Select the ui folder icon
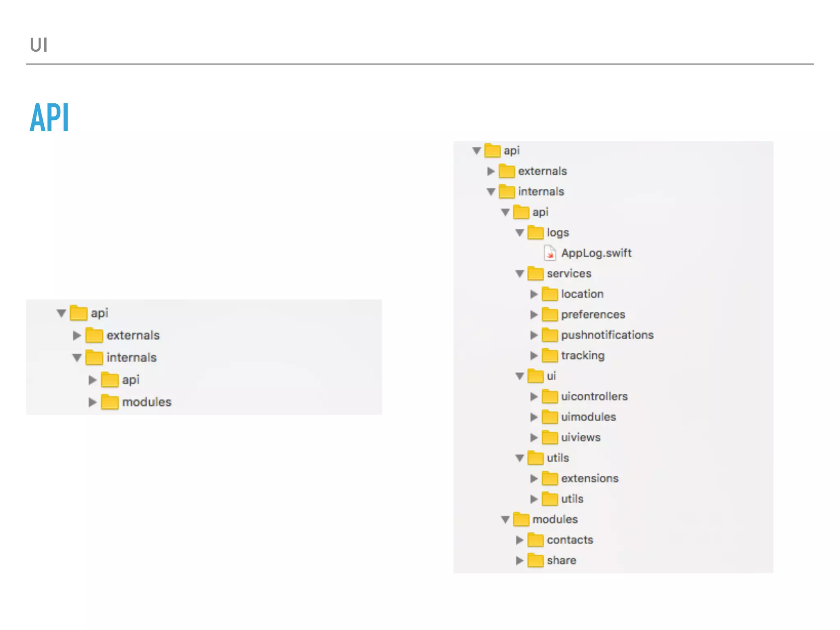The width and height of the screenshot is (840, 630). pos(535,376)
